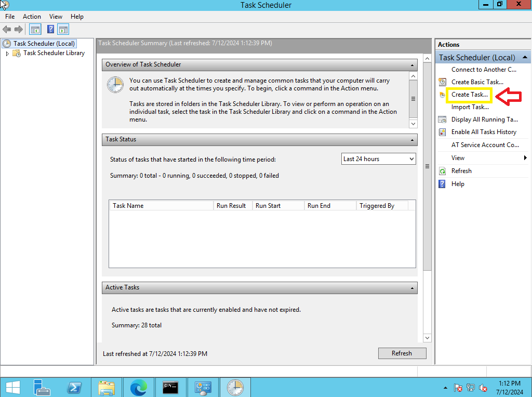This screenshot has width=532, height=397.
Task: Sort by the Run Result column header
Action: pos(233,206)
